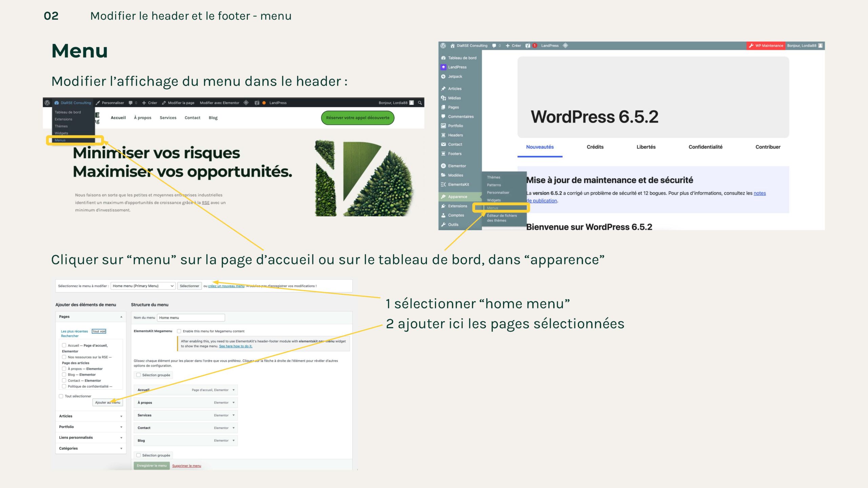Open the Confidentialité tab
The height and width of the screenshot is (488, 868).
(x=705, y=147)
